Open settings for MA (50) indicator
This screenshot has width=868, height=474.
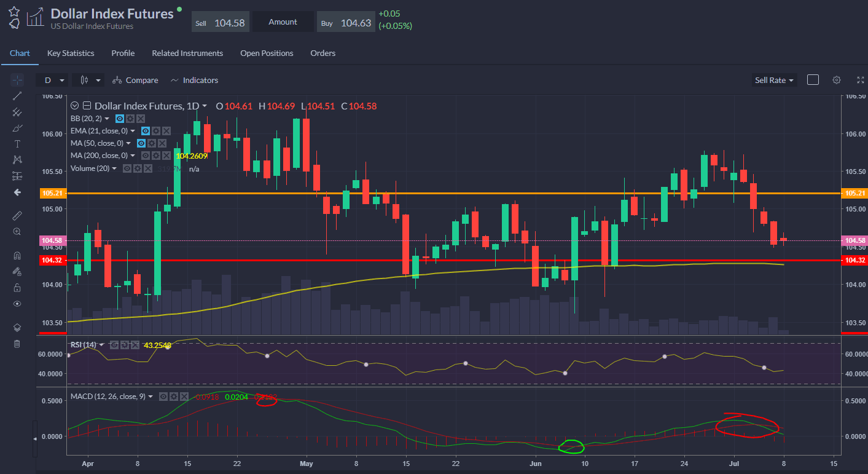point(151,143)
